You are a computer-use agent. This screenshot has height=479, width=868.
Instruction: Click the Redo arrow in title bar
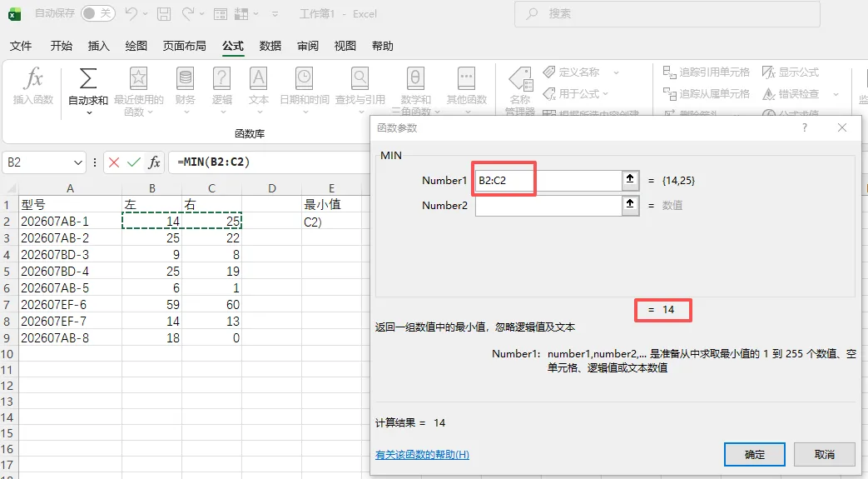tap(188, 14)
